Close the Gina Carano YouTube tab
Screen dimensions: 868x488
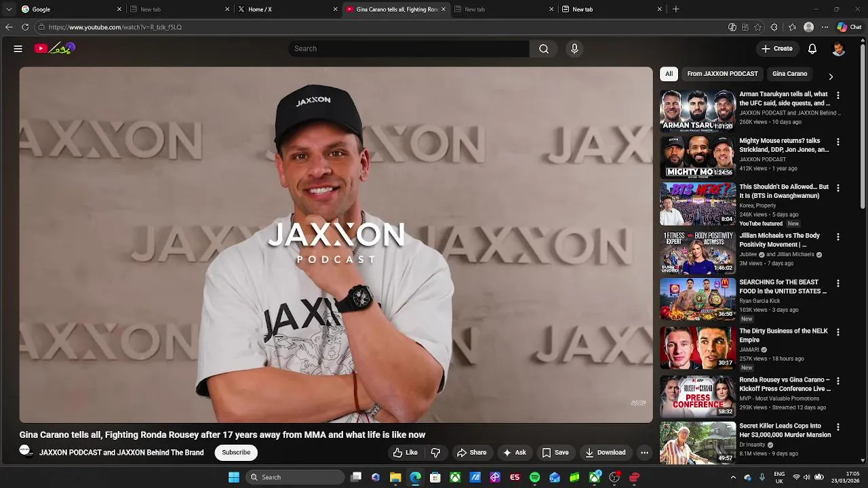click(443, 9)
